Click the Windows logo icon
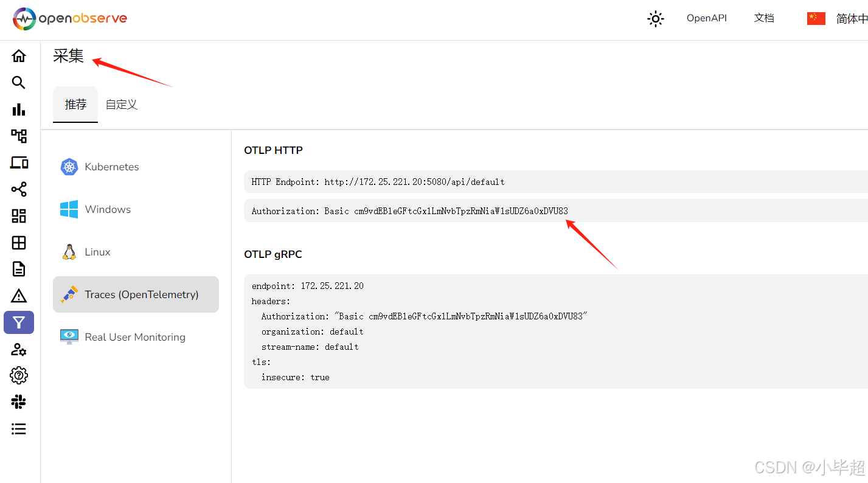The image size is (868, 483). (x=69, y=209)
